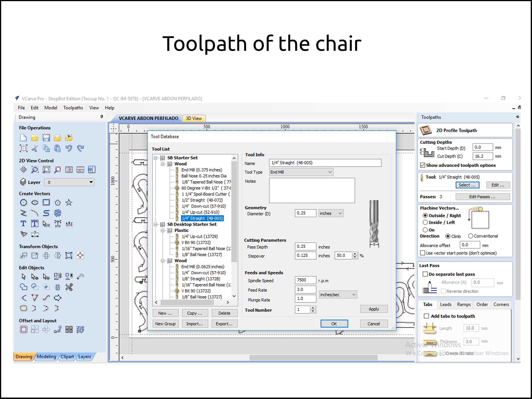Click the OK button in Tool Database

[x=334, y=324]
